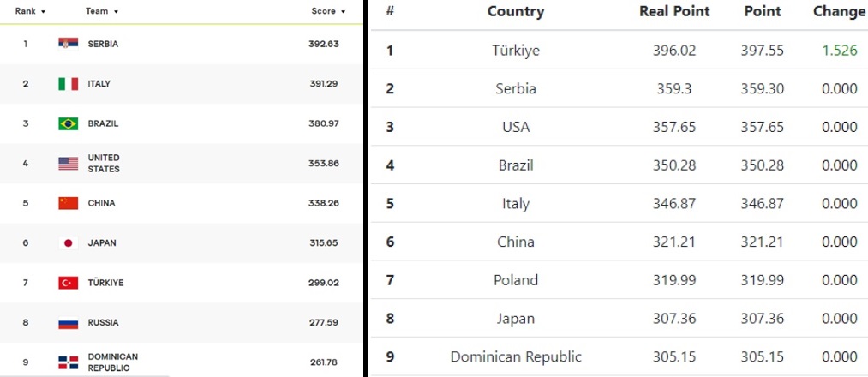The height and width of the screenshot is (377, 868).
Task: Click the Point column header
Action: click(x=763, y=12)
